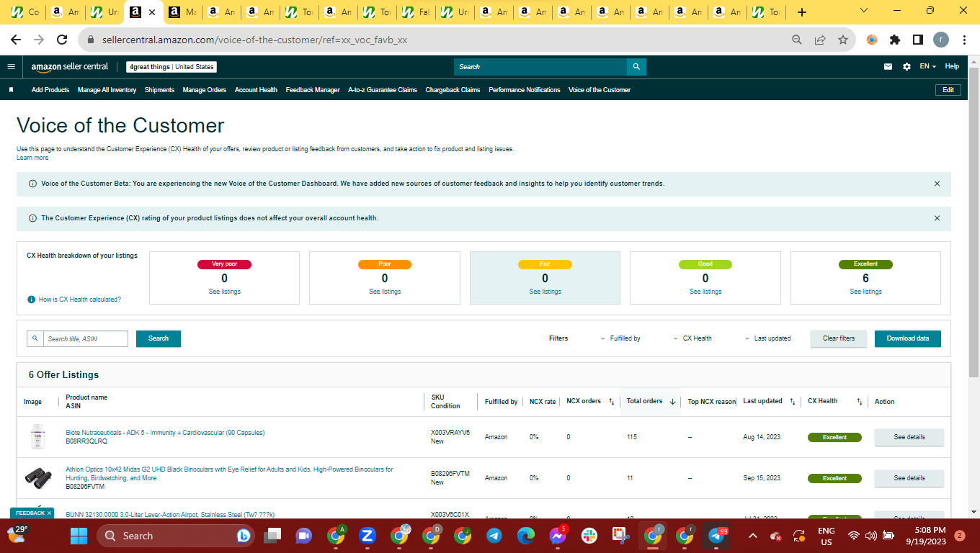Toggle the Chrome side panel icon
This screenshot has width=980, height=553.
(x=918, y=40)
